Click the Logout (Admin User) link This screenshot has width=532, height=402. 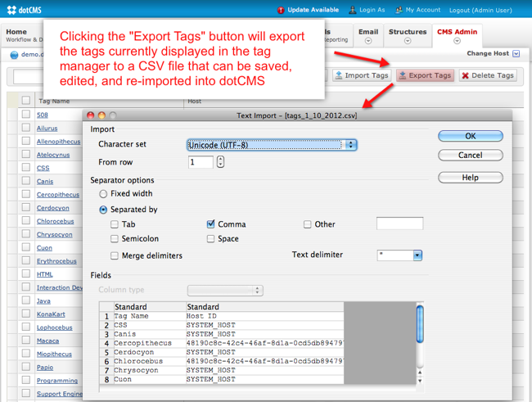(x=481, y=10)
